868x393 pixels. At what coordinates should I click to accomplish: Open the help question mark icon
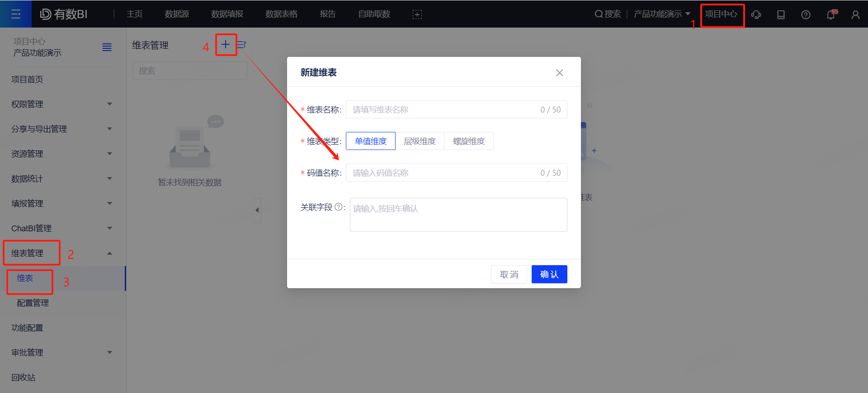point(806,14)
